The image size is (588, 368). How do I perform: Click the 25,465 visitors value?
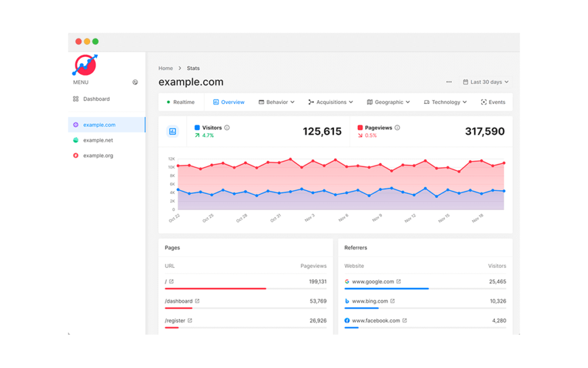(x=497, y=281)
